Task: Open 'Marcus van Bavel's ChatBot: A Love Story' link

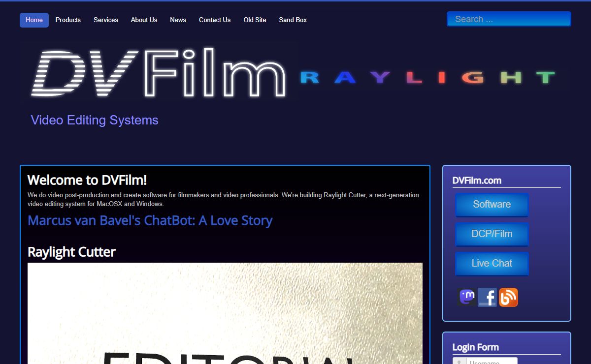Action: 150,220
